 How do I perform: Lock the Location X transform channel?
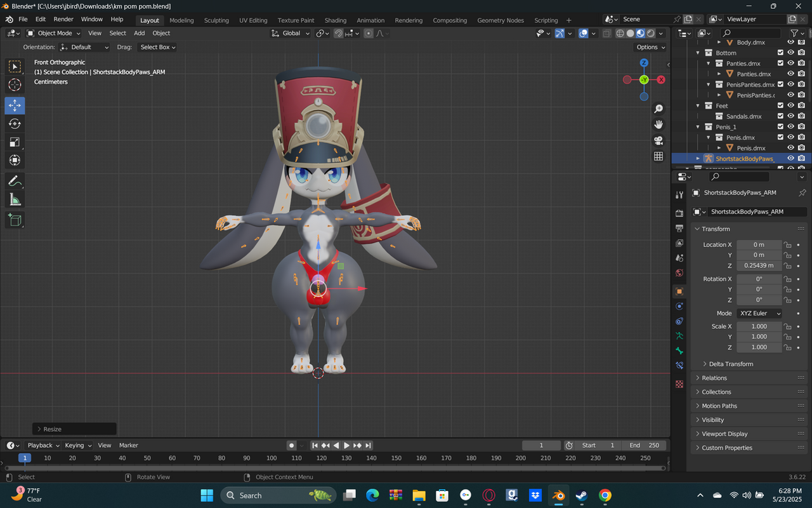pyautogui.click(x=787, y=244)
